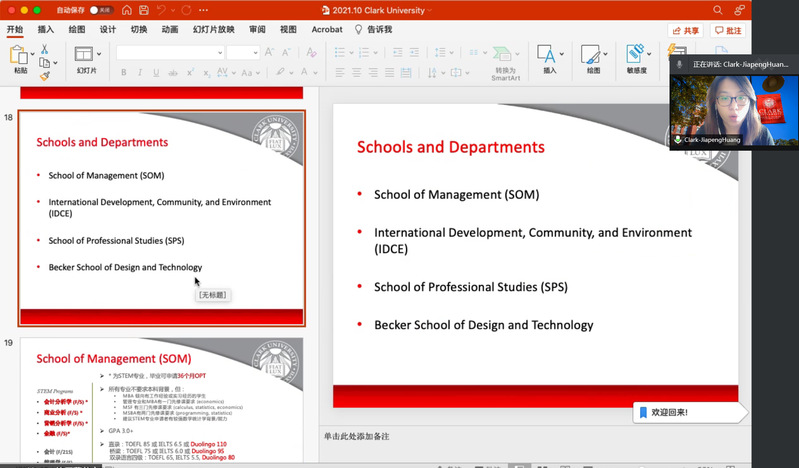
Task: Expand the new slide layout dropdown arrow
Action: coord(99,53)
